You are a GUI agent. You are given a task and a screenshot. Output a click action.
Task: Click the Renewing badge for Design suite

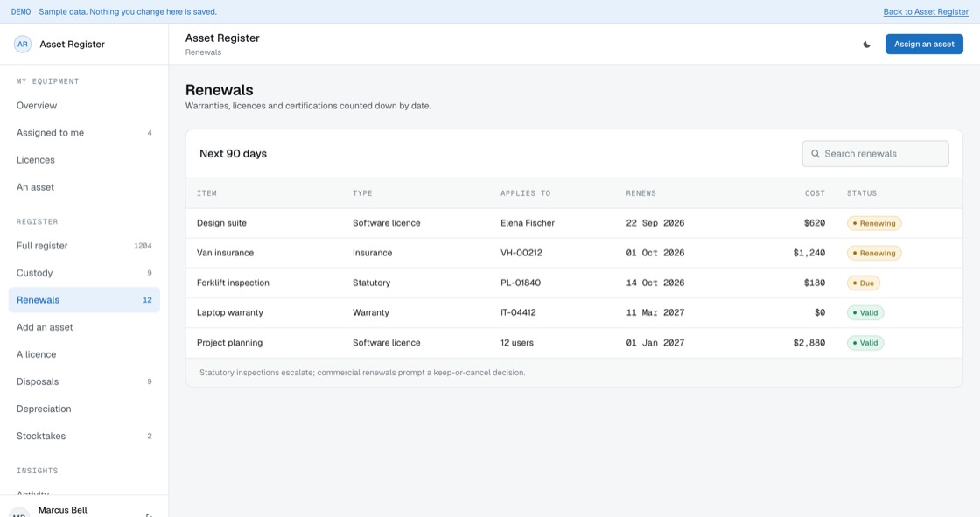tap(874, 223)
